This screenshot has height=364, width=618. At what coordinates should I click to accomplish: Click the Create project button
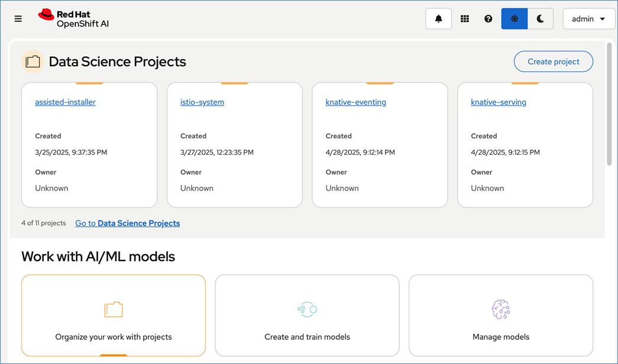[x=554, y=61]
